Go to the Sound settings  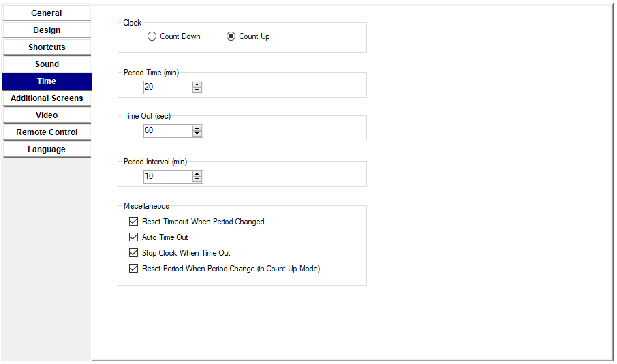(x=47, y=64)
